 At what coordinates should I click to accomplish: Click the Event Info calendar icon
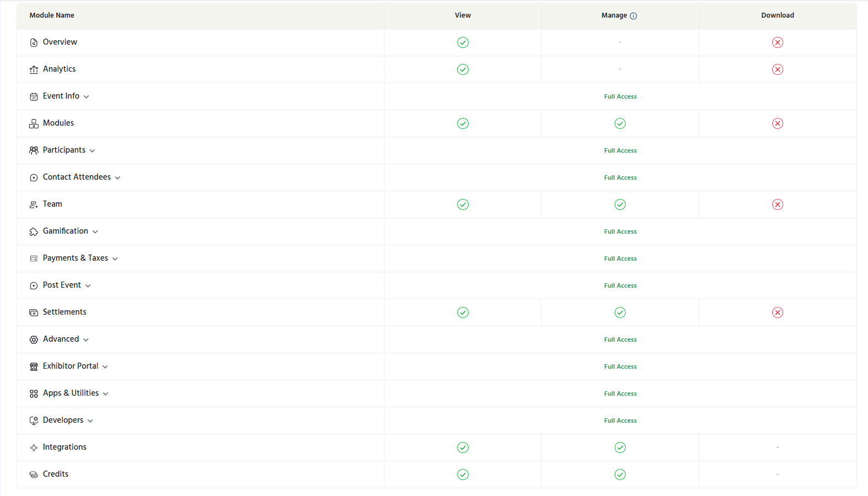34,96
